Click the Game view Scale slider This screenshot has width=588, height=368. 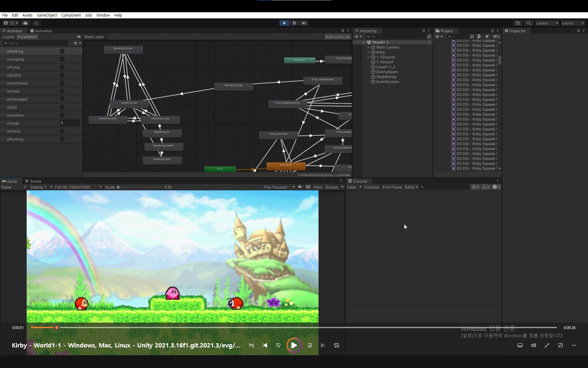(140, 187)
